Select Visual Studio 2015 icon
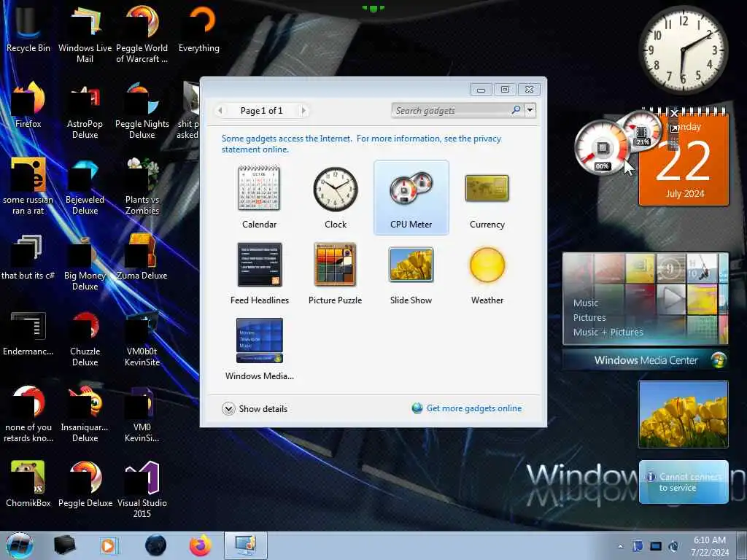This screenshot has height=560, width=747. tap(142, 489)
